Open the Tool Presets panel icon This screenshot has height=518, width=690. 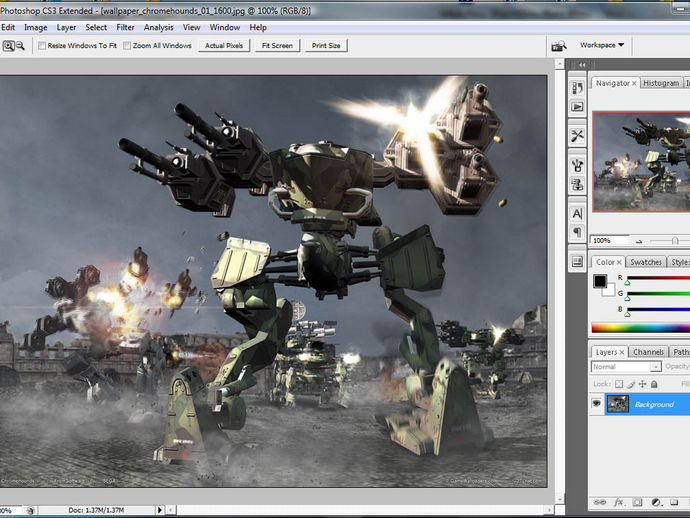[577, 136]
